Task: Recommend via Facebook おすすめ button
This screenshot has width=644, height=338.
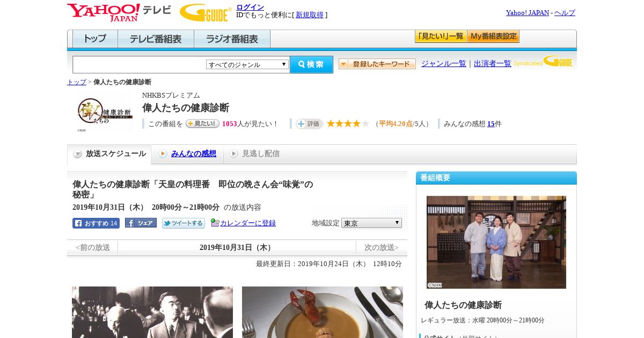Action: pos(96,223)
